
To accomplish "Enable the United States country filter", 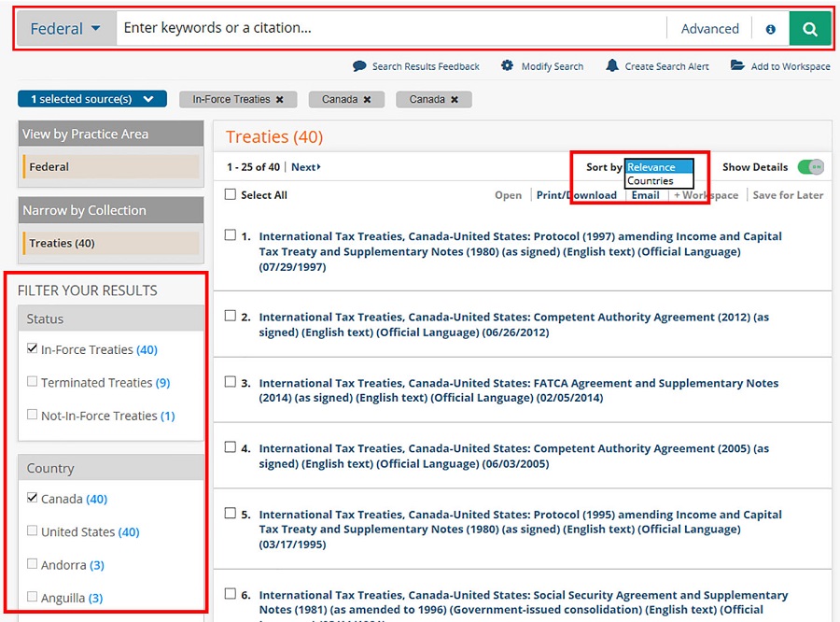I will 33,531.
